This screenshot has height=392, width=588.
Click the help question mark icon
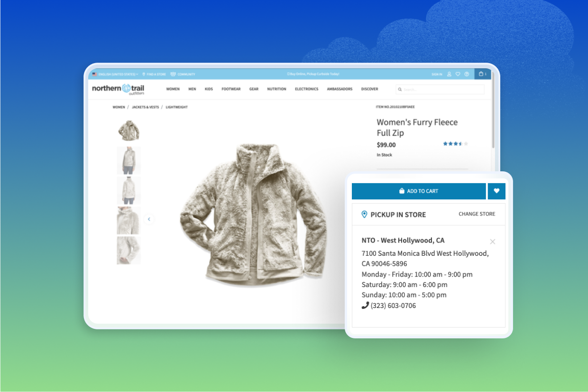click(467, 74)
